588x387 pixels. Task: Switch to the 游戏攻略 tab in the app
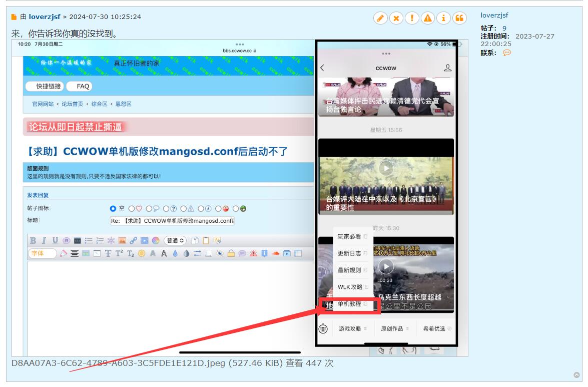(349, 329)
